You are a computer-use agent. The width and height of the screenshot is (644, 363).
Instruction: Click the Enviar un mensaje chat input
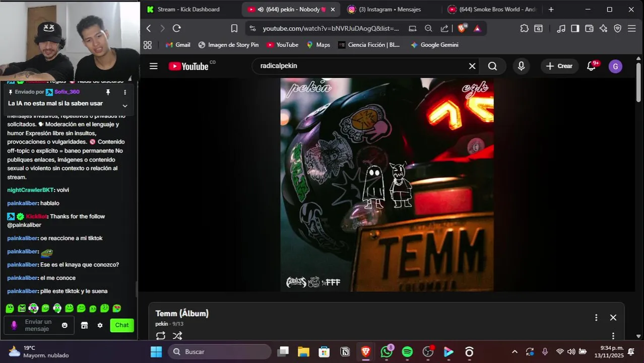coord(39,325)
